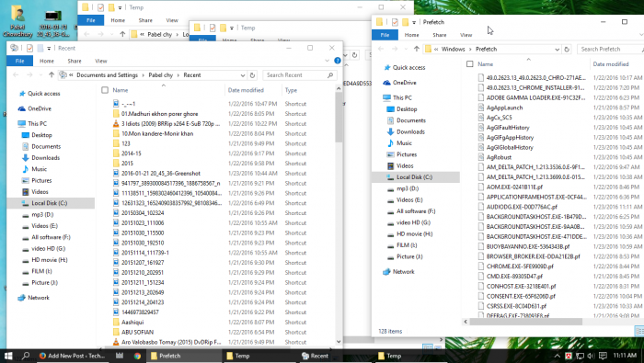Click taskbar search magnifier icon
This screenshot has height=363, width=644.
[26, 356]
